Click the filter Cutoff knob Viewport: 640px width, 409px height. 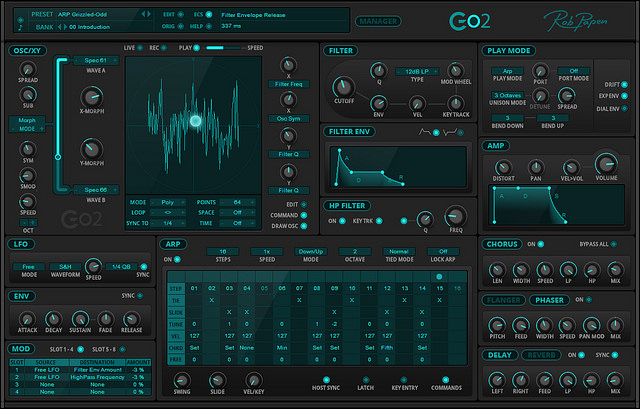tap(344, 87)
